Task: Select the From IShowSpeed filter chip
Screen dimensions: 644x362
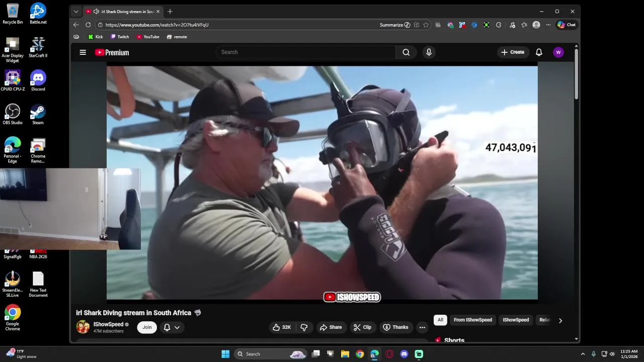Action: (473, 320)
